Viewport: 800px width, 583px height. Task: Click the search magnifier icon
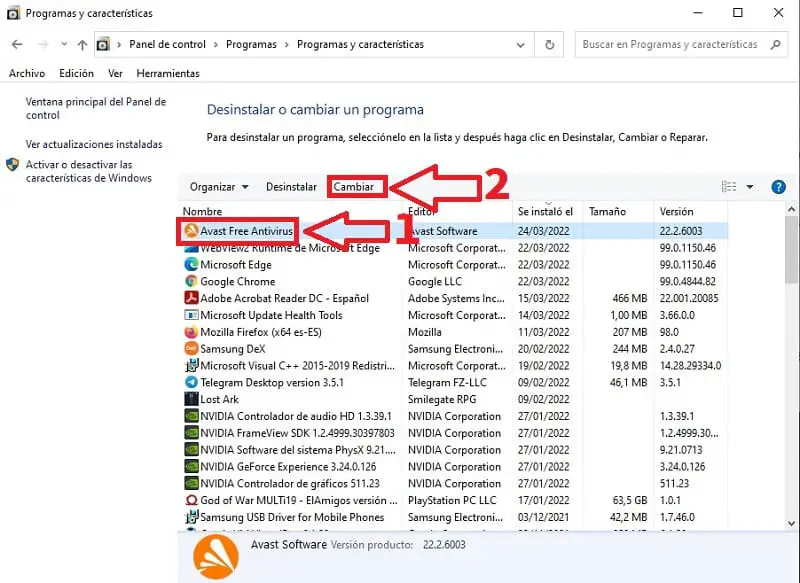pos(776,44)
